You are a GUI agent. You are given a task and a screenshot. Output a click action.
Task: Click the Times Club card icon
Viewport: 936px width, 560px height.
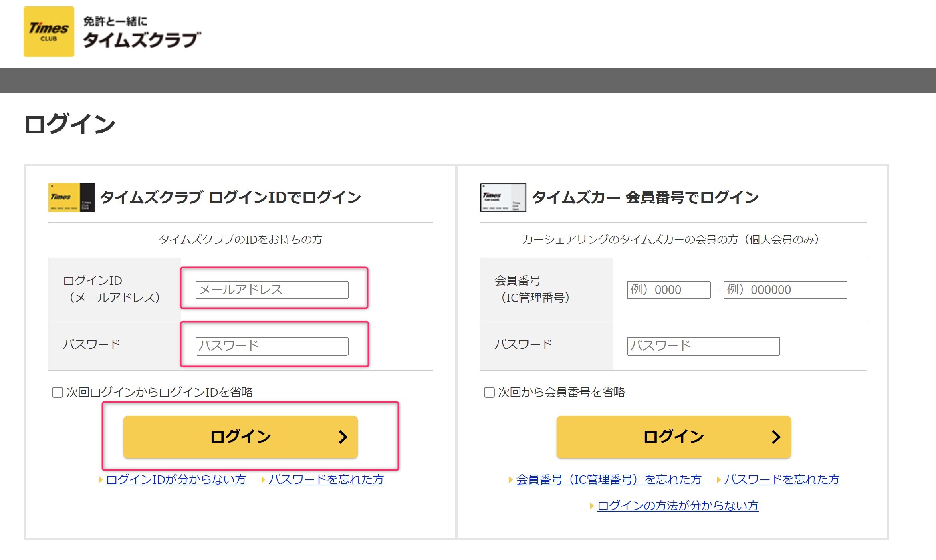pyautogui.click(x=72, y=197)
